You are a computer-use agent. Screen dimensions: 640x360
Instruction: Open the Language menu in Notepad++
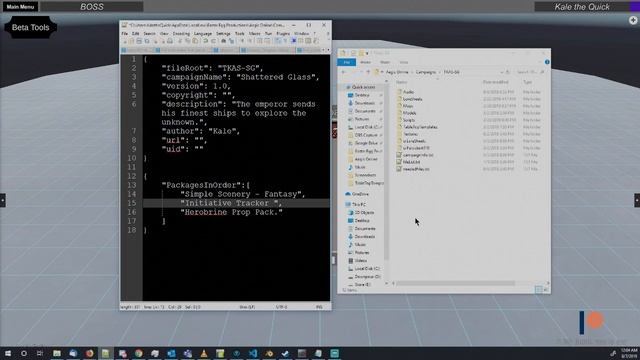203,33
